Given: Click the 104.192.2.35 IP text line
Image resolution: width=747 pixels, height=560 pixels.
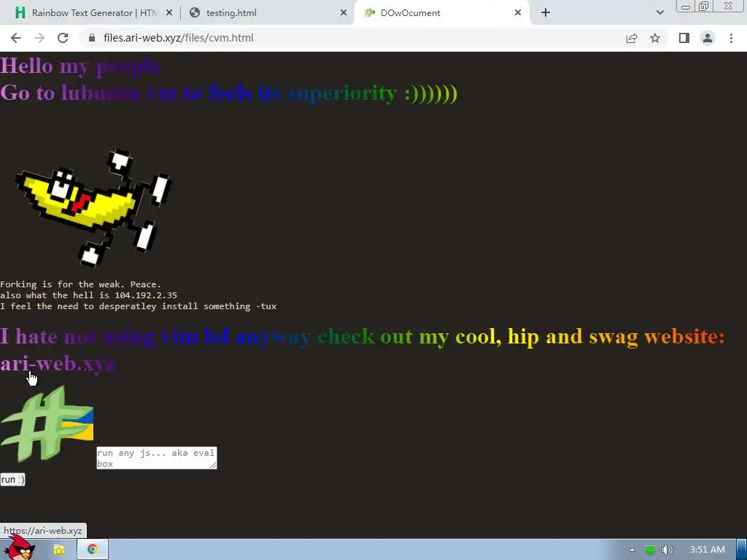Looking at the screenshot, I should tap(88, 295).
